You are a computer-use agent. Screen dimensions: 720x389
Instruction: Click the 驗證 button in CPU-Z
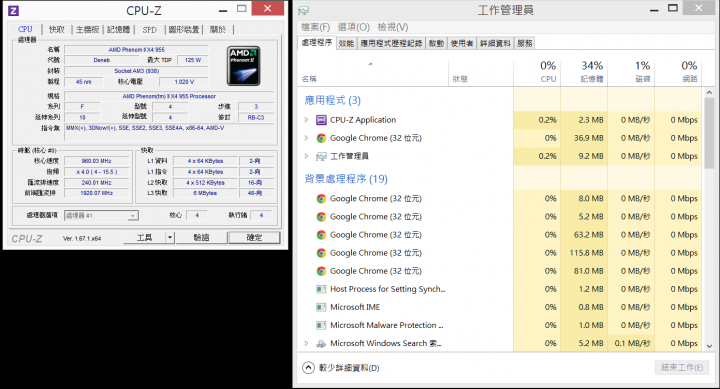coord(201,237)
